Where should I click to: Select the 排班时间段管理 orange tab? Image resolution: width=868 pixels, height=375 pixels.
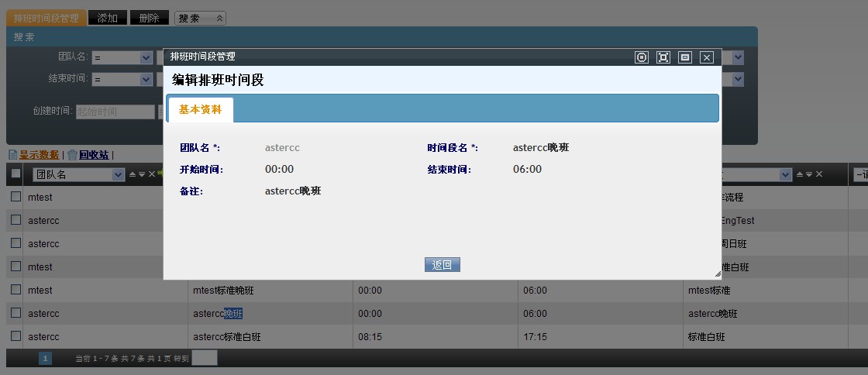[x=46, y=18]
